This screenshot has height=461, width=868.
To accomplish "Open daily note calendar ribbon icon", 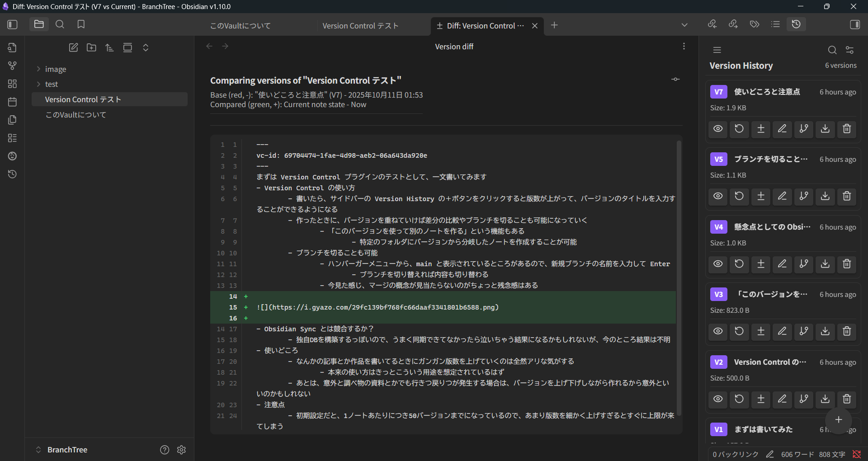I will pos(13,102).
